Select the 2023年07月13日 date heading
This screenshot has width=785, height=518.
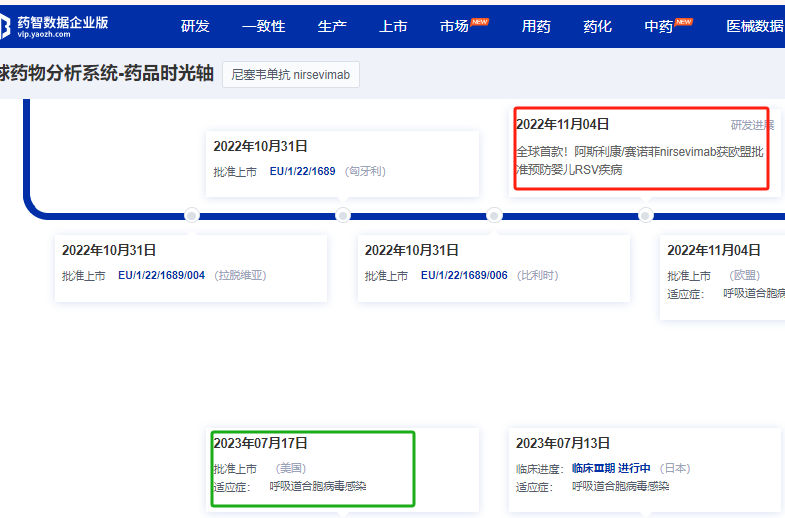pyautogui.click(x=563, y=443)
